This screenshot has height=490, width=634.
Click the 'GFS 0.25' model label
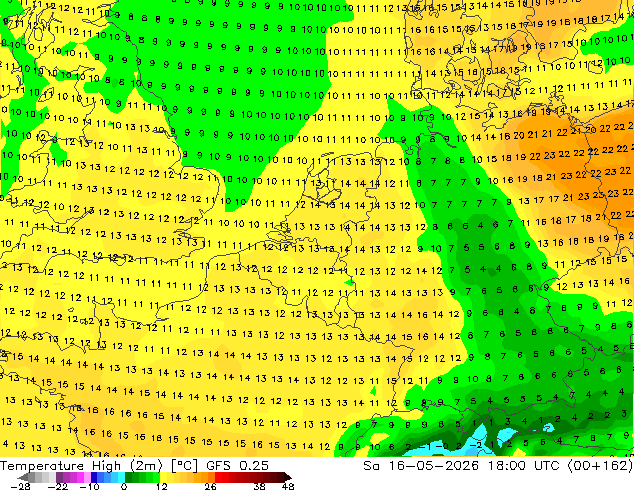pos(237,466)
